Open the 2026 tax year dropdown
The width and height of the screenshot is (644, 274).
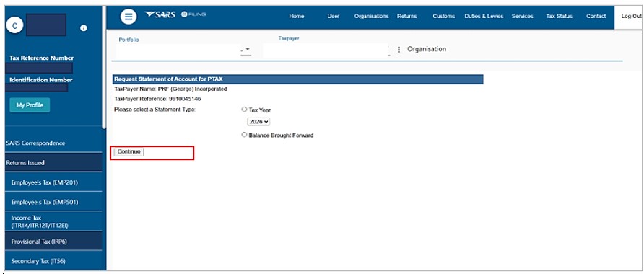258,122
